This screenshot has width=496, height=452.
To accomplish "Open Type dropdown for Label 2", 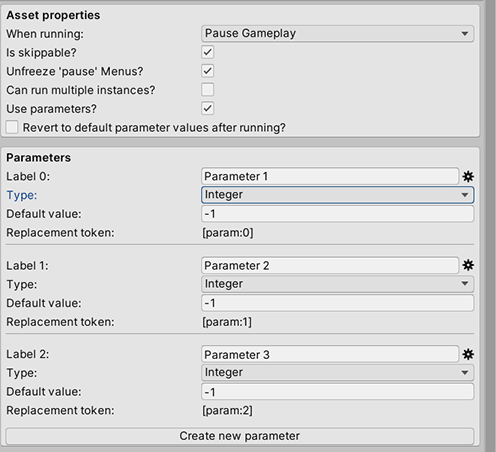I will coord(337,372).
